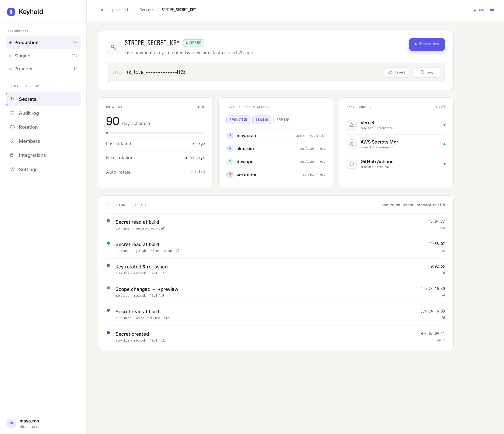Open the Audit log section
The image size is (504, 434).
[x=43, y=113]
